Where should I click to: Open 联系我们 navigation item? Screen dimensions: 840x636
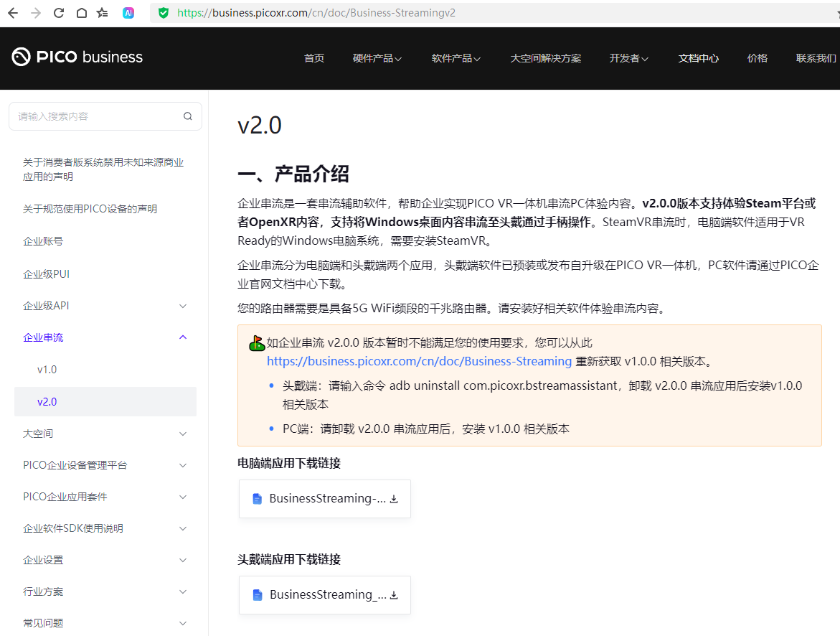click(x=816, y=58)
